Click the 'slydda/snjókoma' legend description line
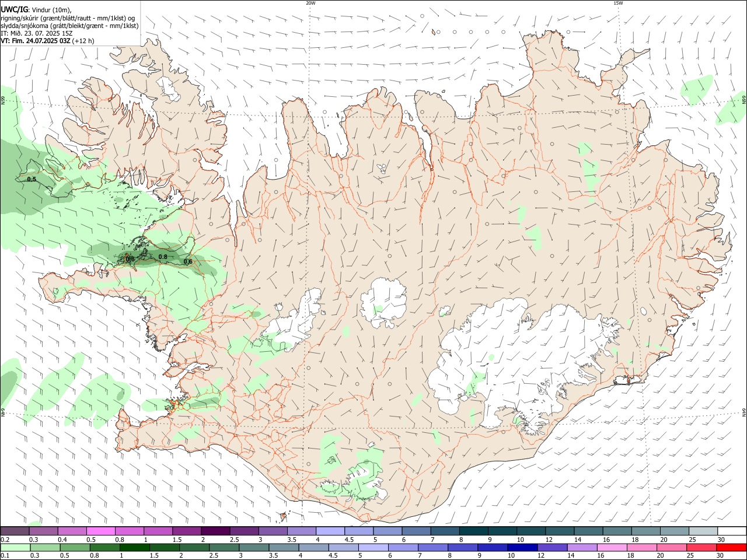 (69, 26)
